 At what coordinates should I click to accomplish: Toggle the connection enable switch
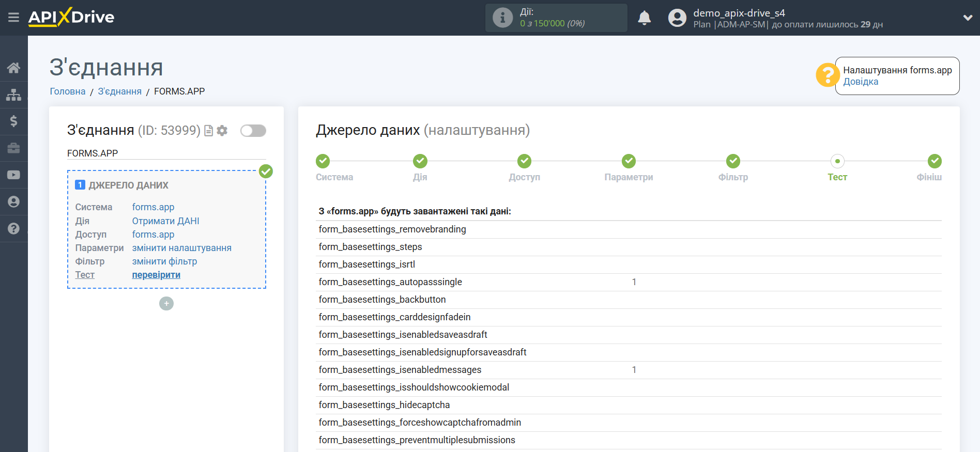coord(253,131)
